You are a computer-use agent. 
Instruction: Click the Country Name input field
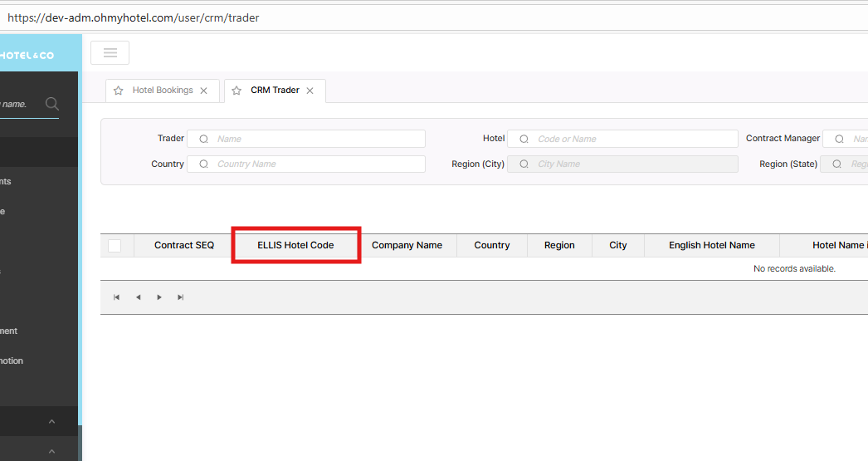click(x=315, y=164)
